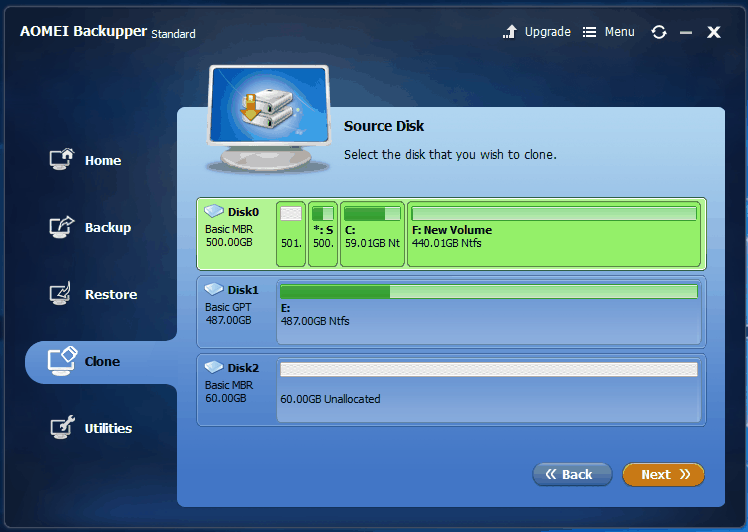This screenshot has width=748, height=532.
Task: Click the Restore icon in sidebar
Action: click(x=61, y=293)
